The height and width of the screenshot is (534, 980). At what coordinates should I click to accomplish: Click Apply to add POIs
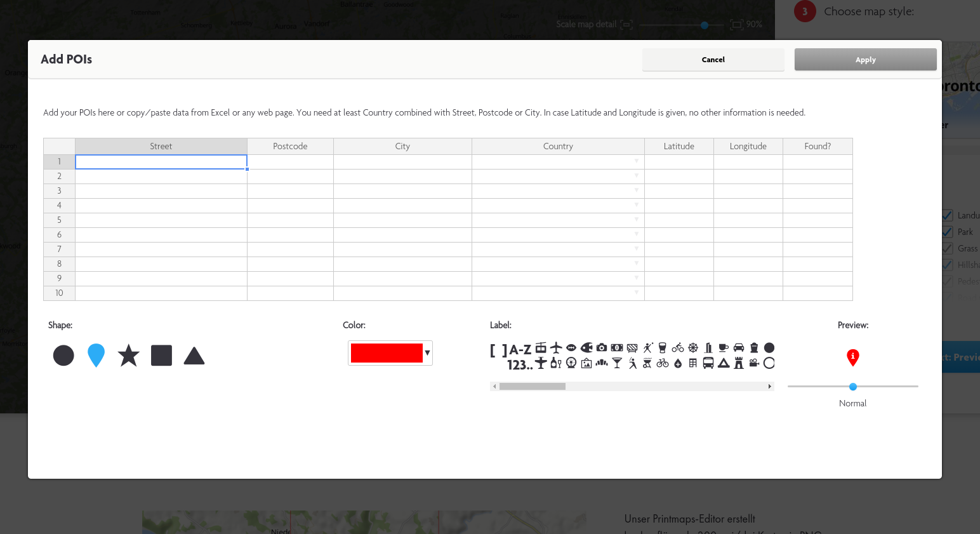click(865, 60)
